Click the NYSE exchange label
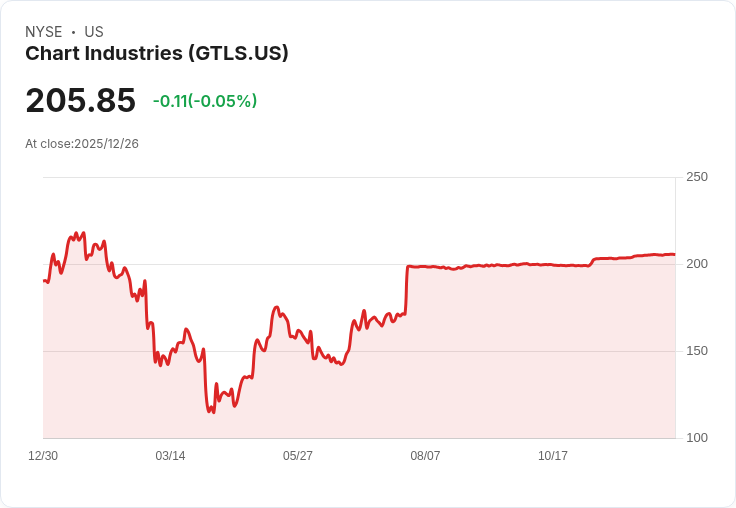This screenshot has height=508, width=736. pyautogui.click(x=44, y=32)
